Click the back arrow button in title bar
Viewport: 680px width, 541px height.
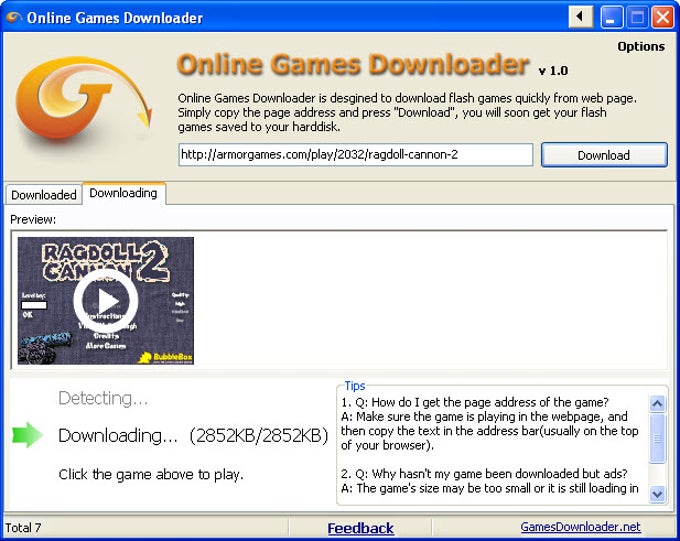tap(580, 17)
